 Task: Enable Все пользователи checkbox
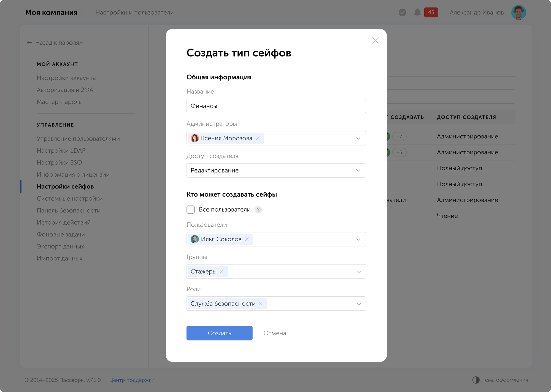191,210
